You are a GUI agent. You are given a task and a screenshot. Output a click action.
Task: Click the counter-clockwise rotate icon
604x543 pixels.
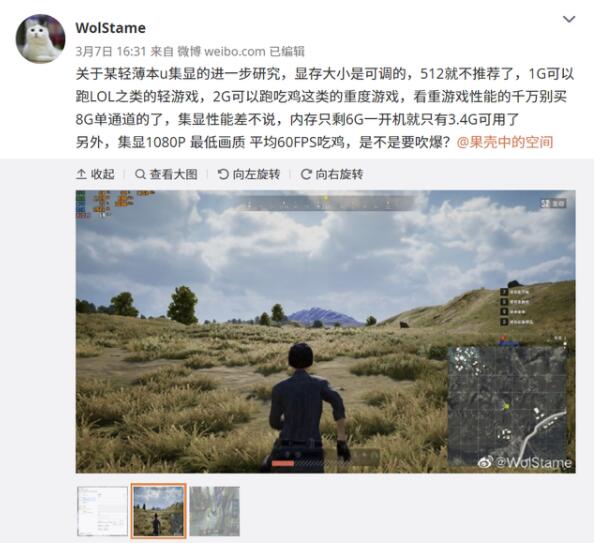pyautogui.click(x=223, y=174)
